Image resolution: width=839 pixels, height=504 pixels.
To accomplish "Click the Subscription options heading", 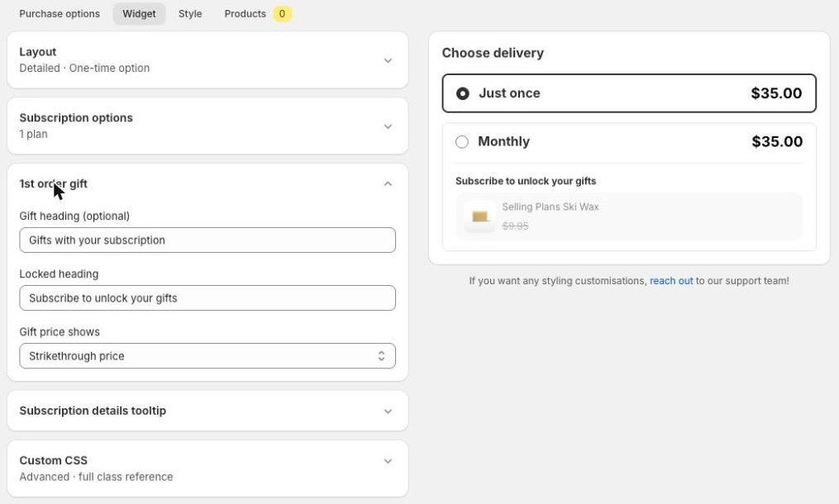I will coord(76,117).
